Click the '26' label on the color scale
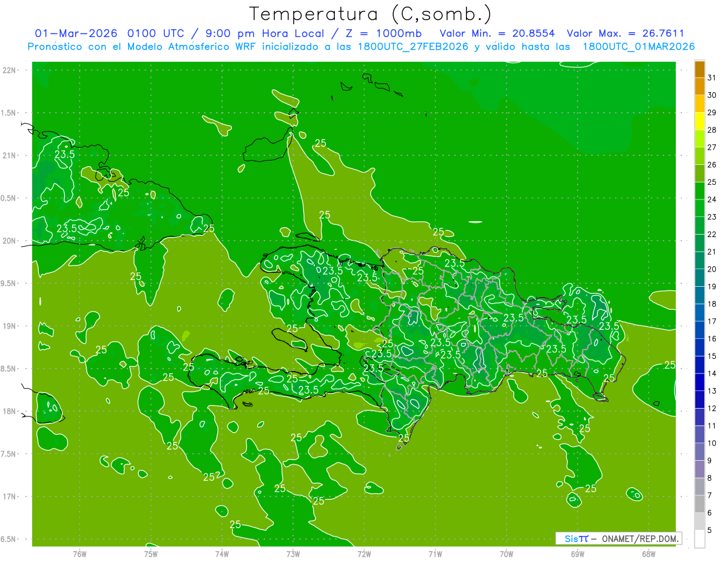 (712, 165)
